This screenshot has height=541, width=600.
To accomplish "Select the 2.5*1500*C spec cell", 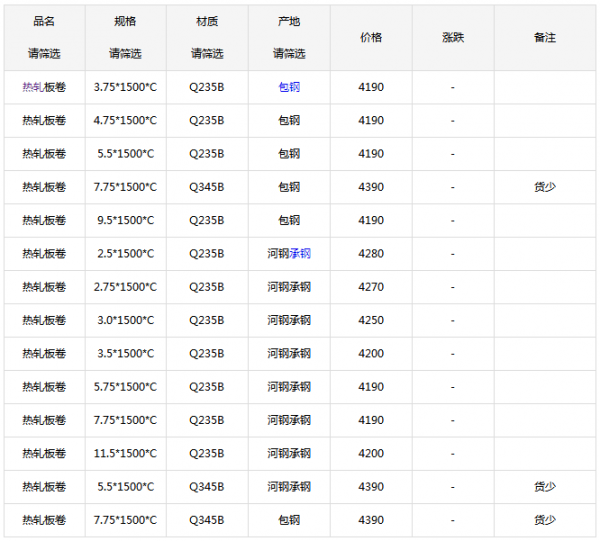I will pos(125,254).
